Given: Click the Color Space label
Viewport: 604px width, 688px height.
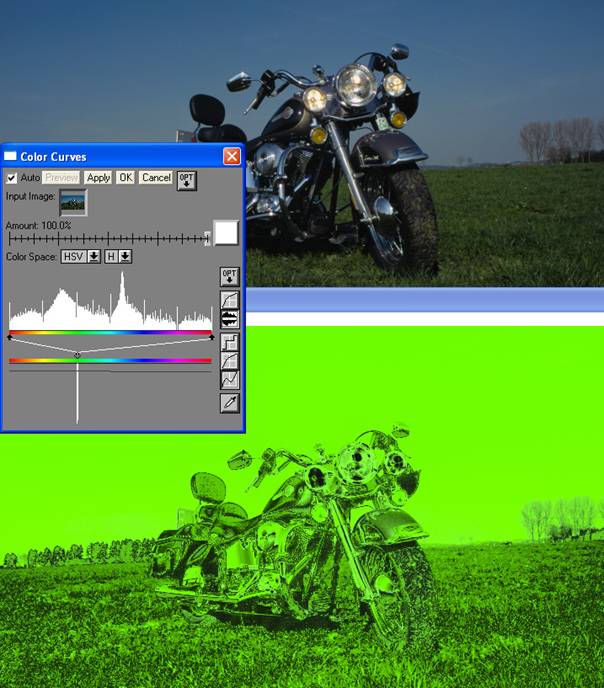Looking at the screenshot, I should pyautogui.click(x=31, y=257).
